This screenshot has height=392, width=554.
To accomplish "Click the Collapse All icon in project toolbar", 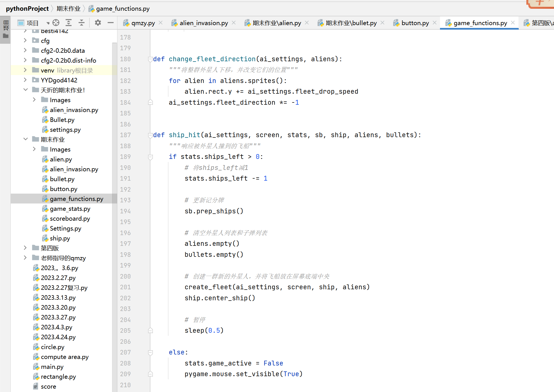I will pyautogui.click(x=82, y=23).
